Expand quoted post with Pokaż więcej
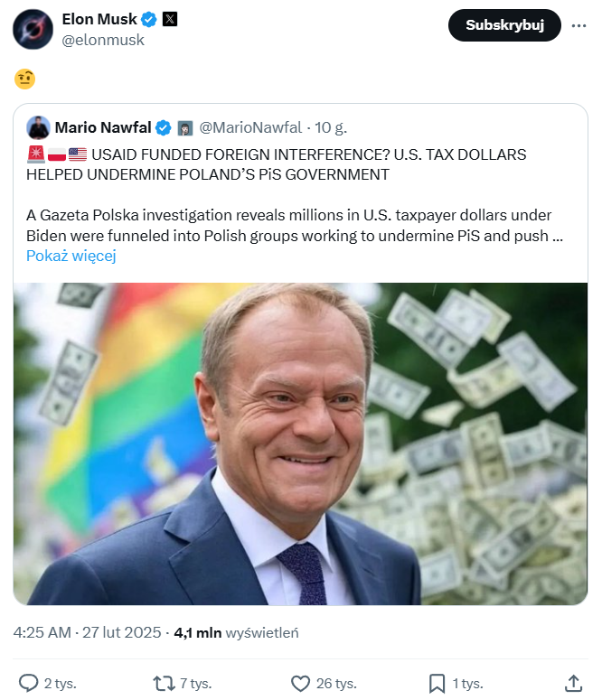 [71, 256]
